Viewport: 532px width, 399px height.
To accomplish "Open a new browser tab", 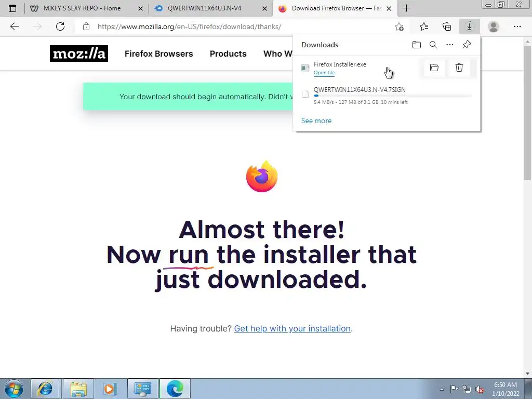I will (406, 8).
